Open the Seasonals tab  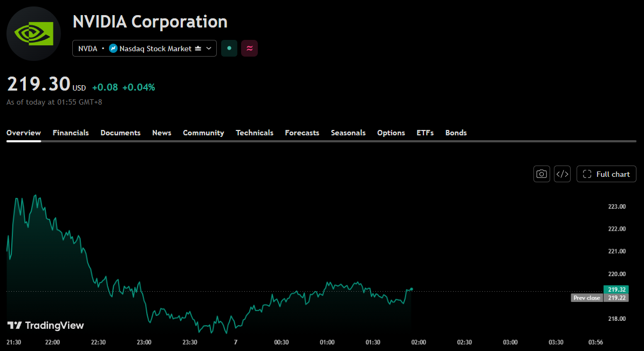pyautogui.click(x=348, y=133)
